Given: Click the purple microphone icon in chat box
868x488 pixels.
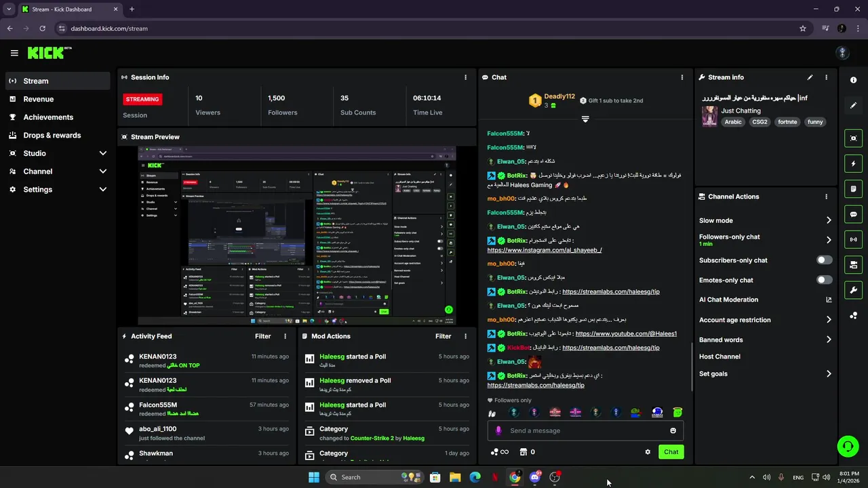Looking at the screenshot, I should coord(498,430).
